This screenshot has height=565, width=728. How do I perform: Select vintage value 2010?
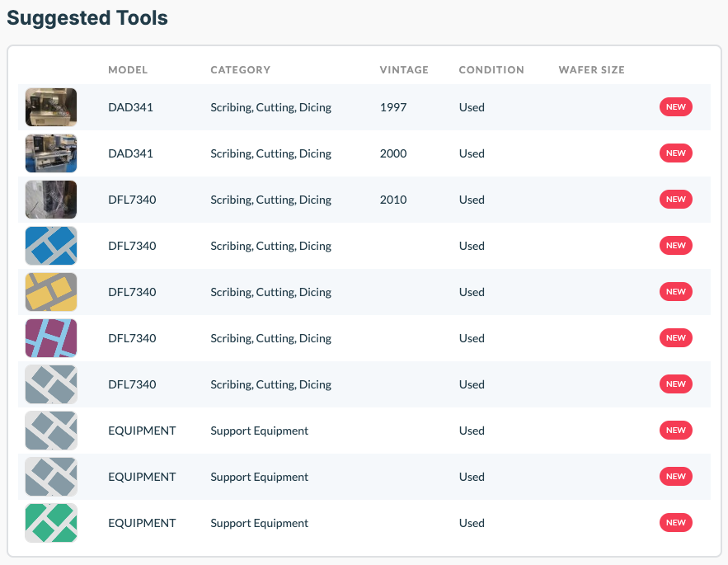[x=393, y=200]
